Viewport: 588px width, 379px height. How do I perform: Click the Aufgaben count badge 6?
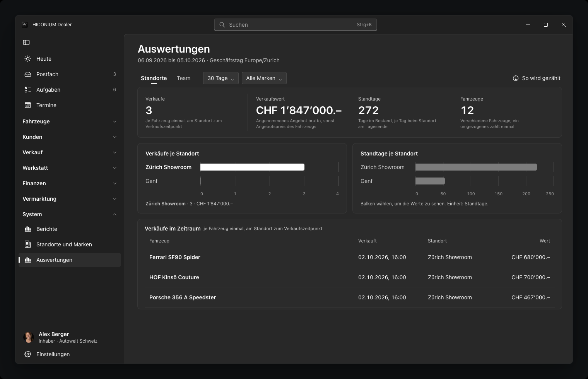tap(115, 90)
